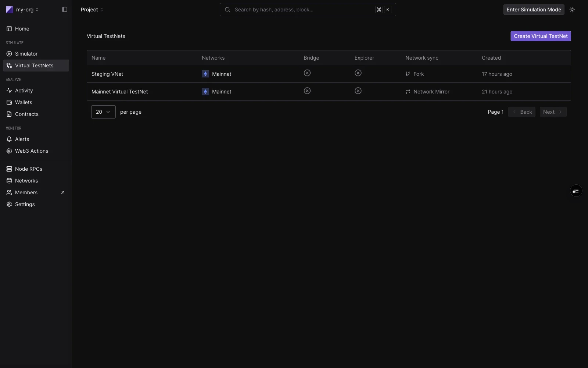The height and width of the screenshot is (368, 588).
Task: Open Wallets page
Action: pos(36,102)
